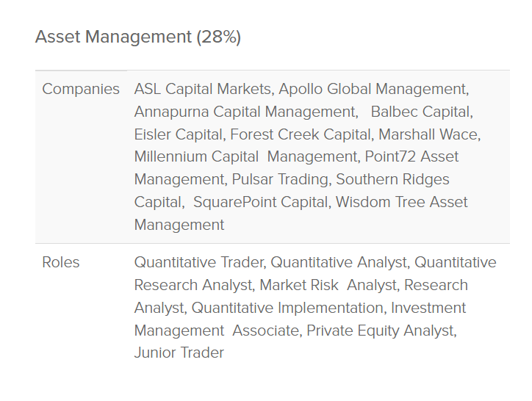Select ASL Capital Markets text
This screenshot has width=532, height=401.
202,89
